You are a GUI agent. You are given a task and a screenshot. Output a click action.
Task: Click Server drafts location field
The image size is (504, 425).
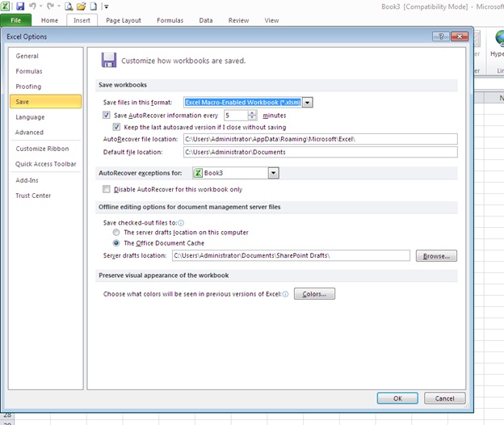[x=291, y=255]
